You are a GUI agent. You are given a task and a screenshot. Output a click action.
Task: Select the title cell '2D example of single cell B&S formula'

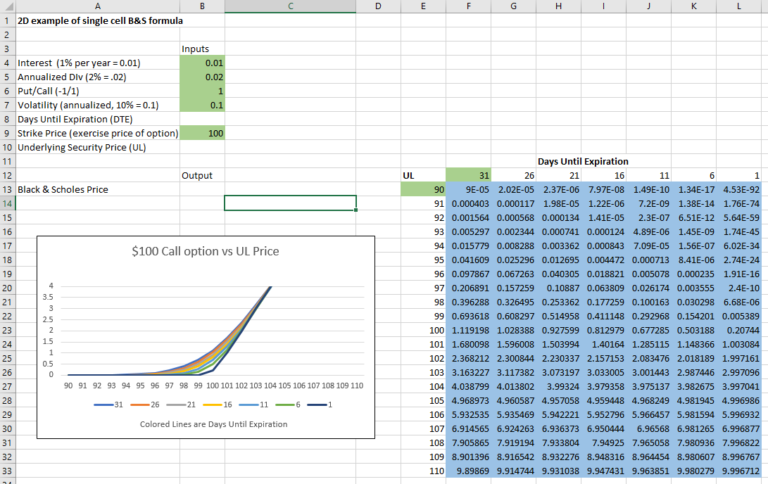(100, 21)
